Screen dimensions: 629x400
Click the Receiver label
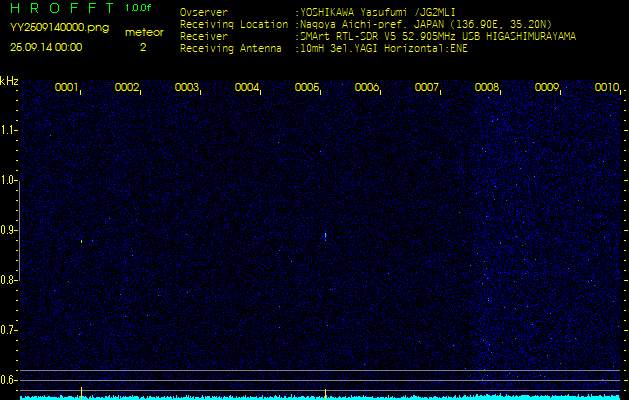pyautogui.click(x=204, y=37)
